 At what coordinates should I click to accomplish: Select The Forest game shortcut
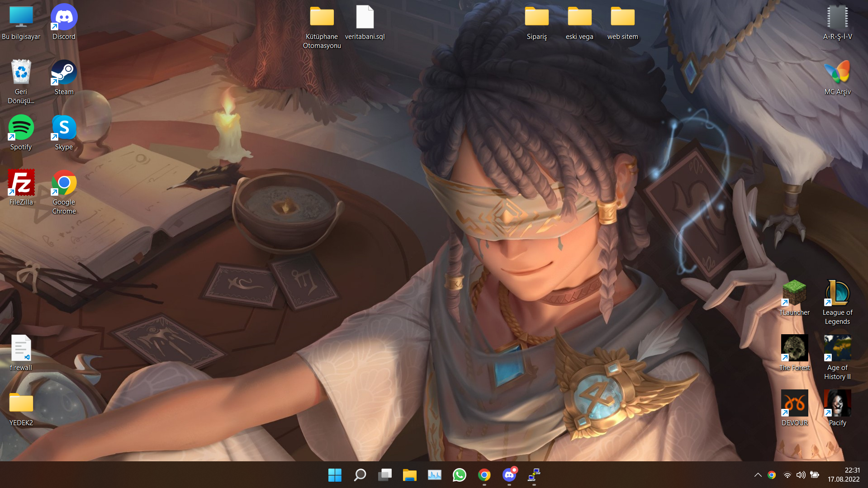(795, 354)
